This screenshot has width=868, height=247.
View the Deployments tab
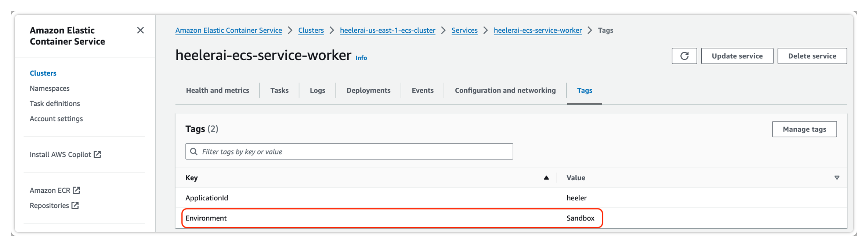pos(368,90)
